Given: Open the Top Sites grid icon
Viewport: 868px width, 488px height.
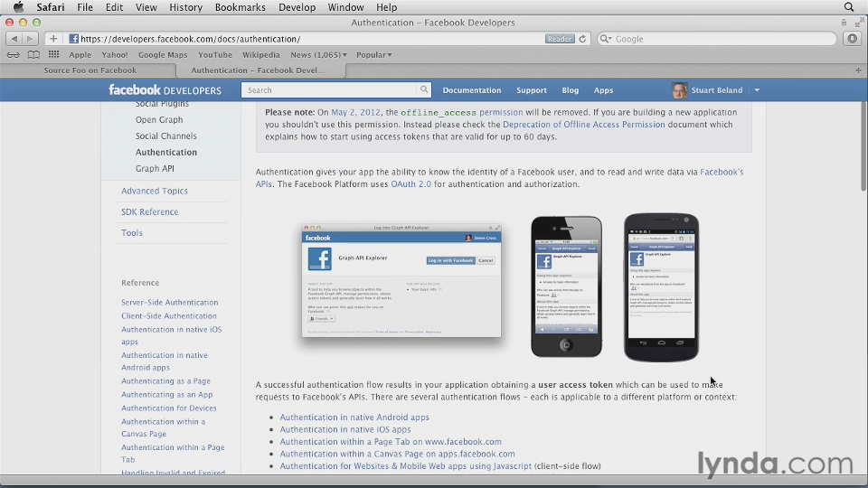Looking at the screenshot, I should click(52, 54).
